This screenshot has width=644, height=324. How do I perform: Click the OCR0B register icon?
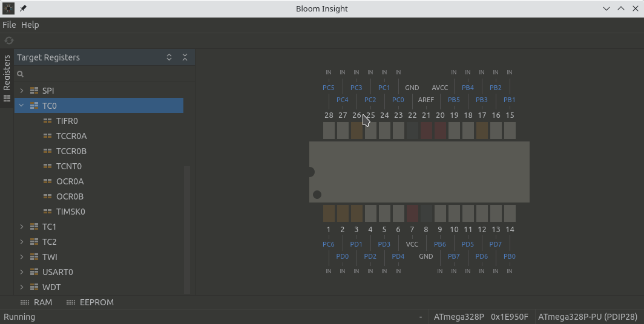pyautogui.click(x=48, y=196)
